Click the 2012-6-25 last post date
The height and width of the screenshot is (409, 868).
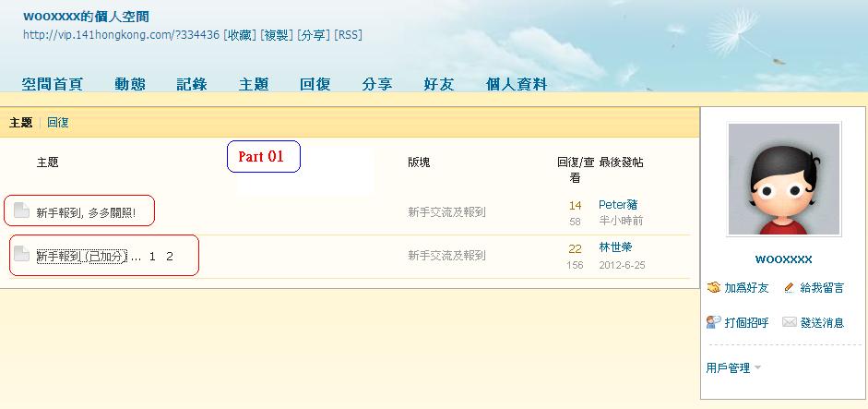[622, 265]
